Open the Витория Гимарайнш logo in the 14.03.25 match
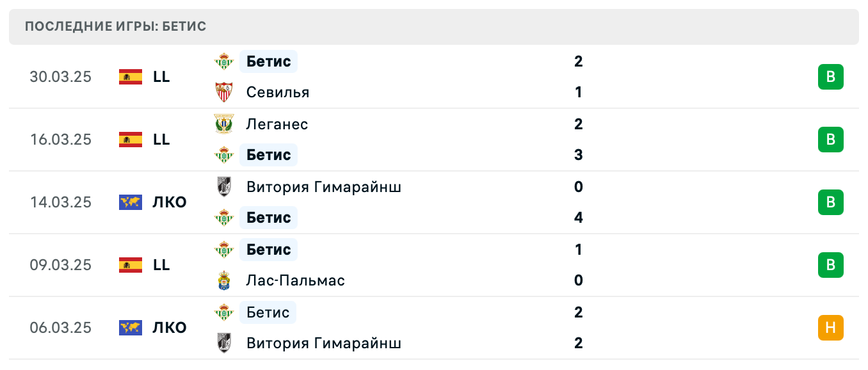 click(x=225, y=187)
